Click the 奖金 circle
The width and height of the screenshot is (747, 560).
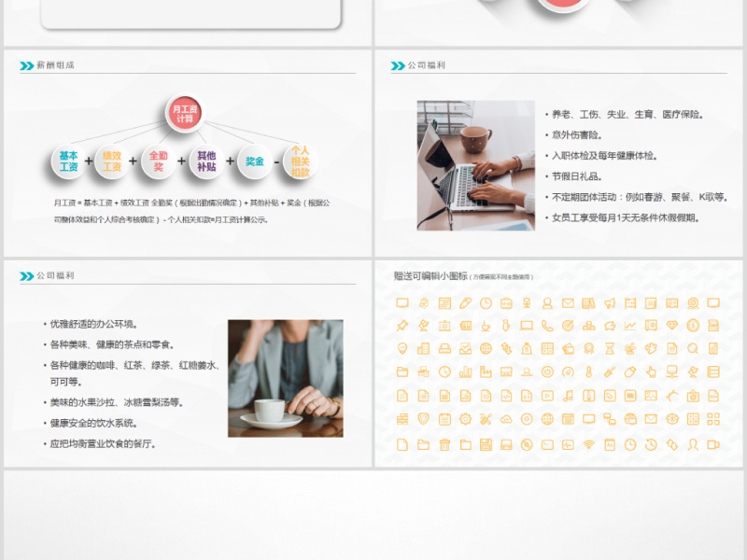[252, 161]
